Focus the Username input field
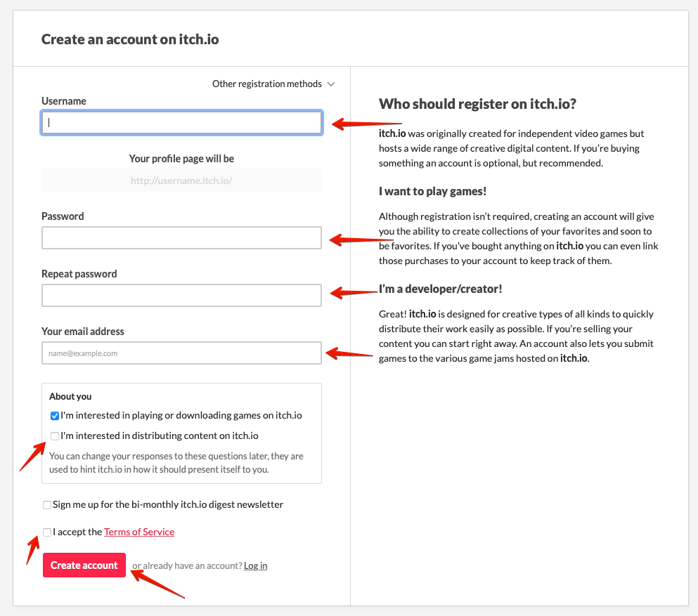The width and height of the screenshot is (698, 616). coord(181,123)
